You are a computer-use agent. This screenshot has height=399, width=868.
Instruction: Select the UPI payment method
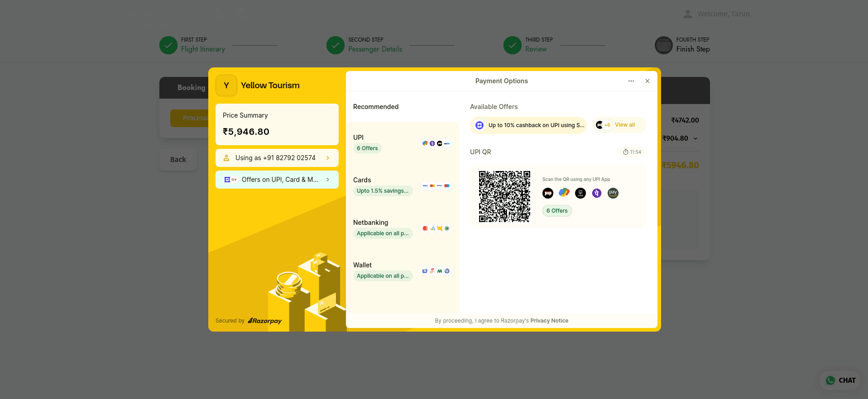pos(403,143)
